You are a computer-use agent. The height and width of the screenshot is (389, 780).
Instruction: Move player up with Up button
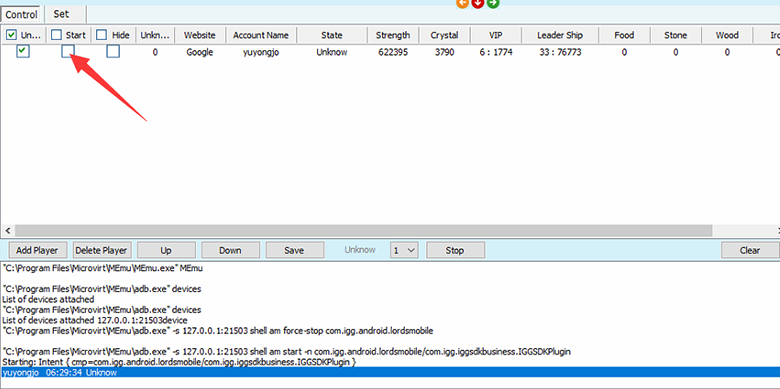(x=166, y=250)
